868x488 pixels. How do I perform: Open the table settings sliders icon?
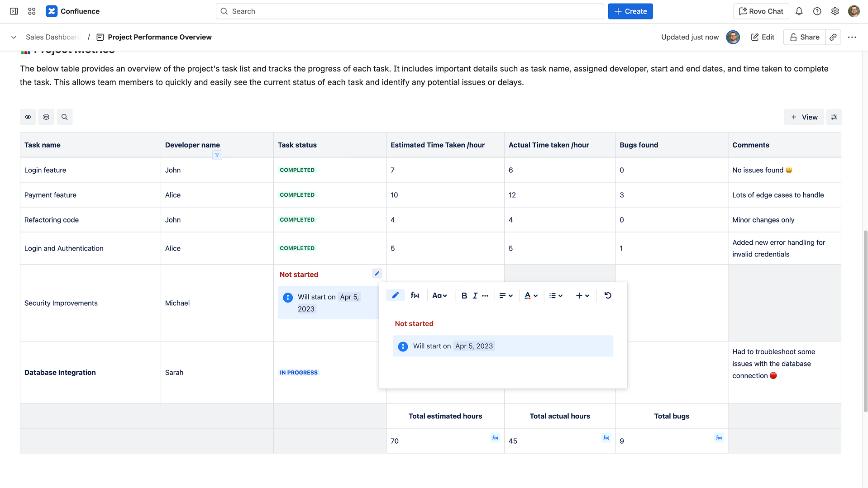click(x=834, y=117)
